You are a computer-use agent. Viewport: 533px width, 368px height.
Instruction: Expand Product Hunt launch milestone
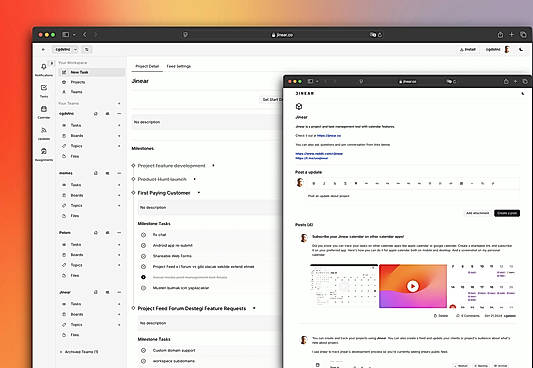[194, 179]
